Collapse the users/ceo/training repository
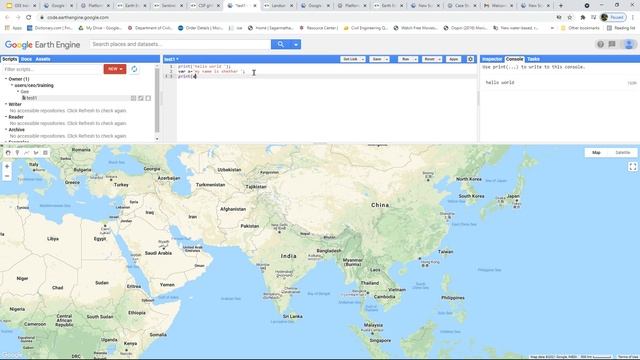Image resolution: width=640 pixels, height=360 pixels. click(x=12, y=85)
